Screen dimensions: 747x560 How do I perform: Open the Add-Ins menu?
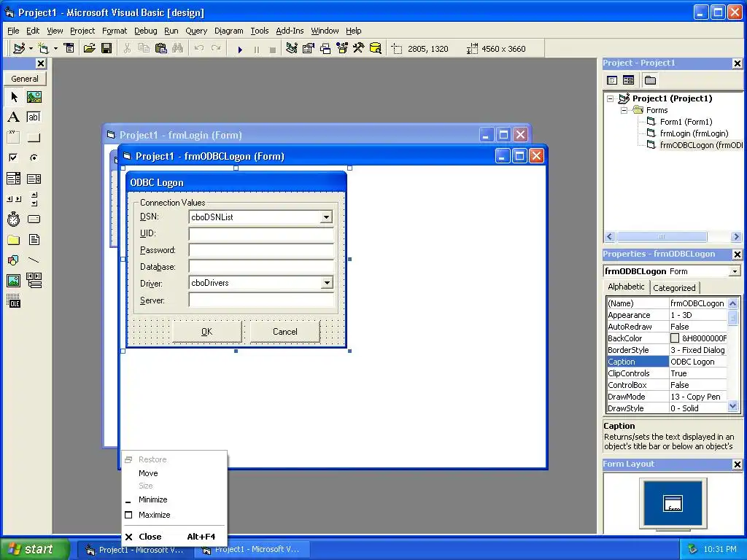(290, 31)
